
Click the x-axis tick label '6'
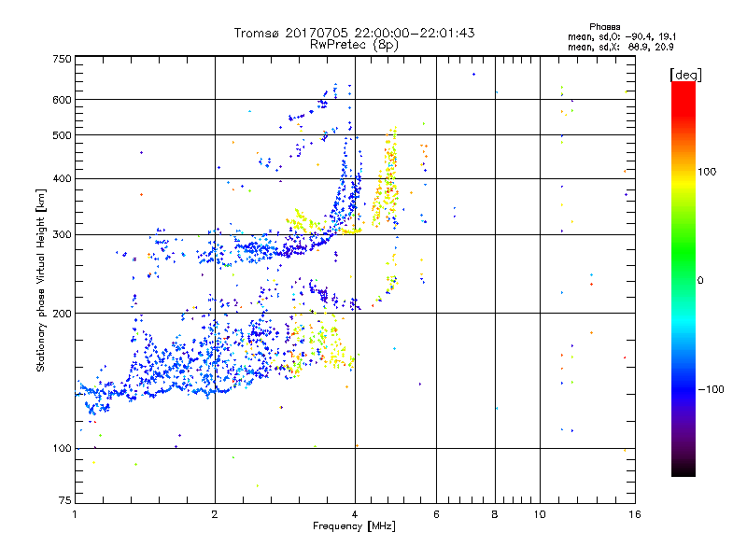click(436, 514)
